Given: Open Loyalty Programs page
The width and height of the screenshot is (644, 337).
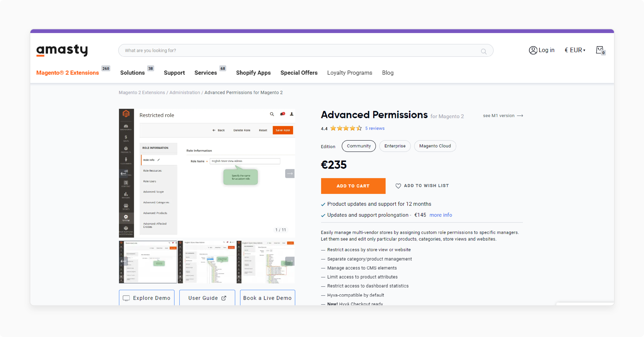Looking at the screenshot, I should point(349,73).
